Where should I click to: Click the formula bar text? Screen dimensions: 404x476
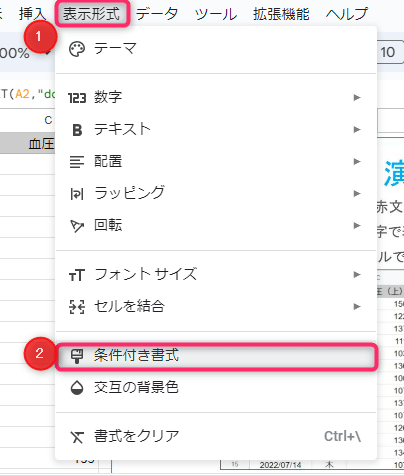pyautogui.click(x=28, y=94)
